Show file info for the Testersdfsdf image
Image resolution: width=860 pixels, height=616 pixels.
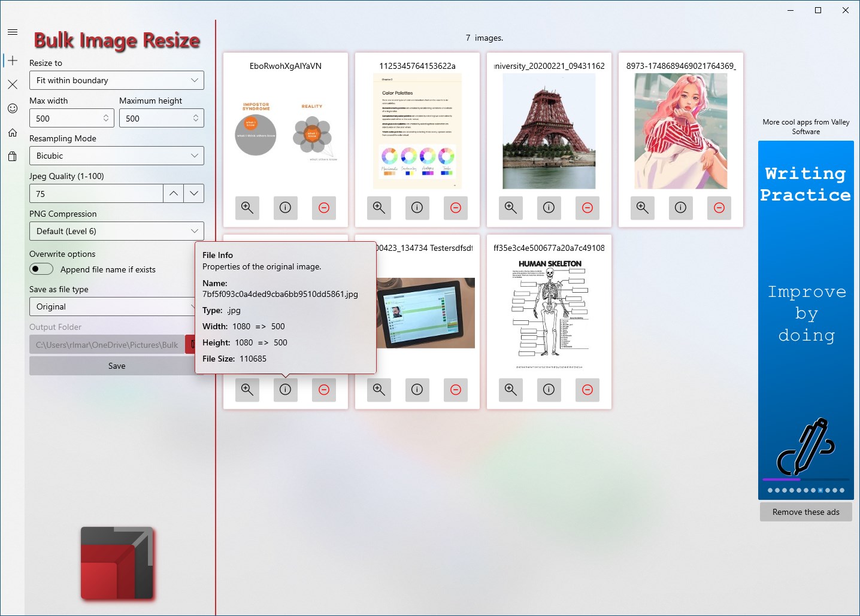417,390
